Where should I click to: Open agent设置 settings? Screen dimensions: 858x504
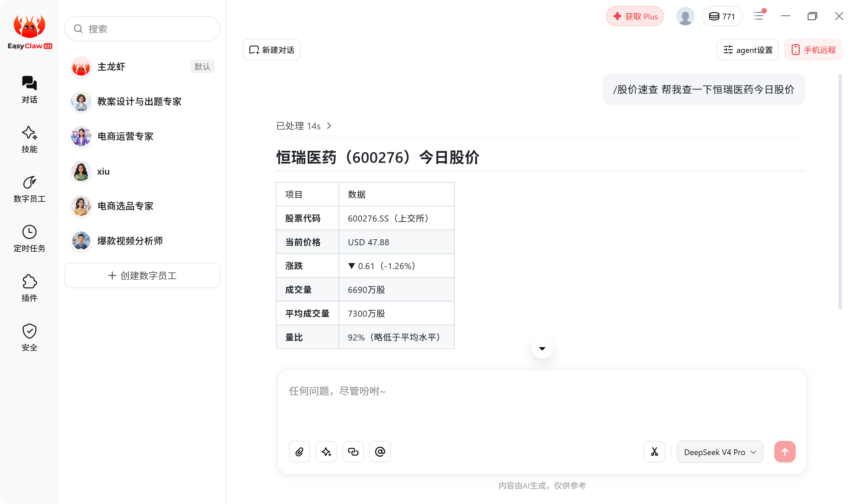pos(748,50)
